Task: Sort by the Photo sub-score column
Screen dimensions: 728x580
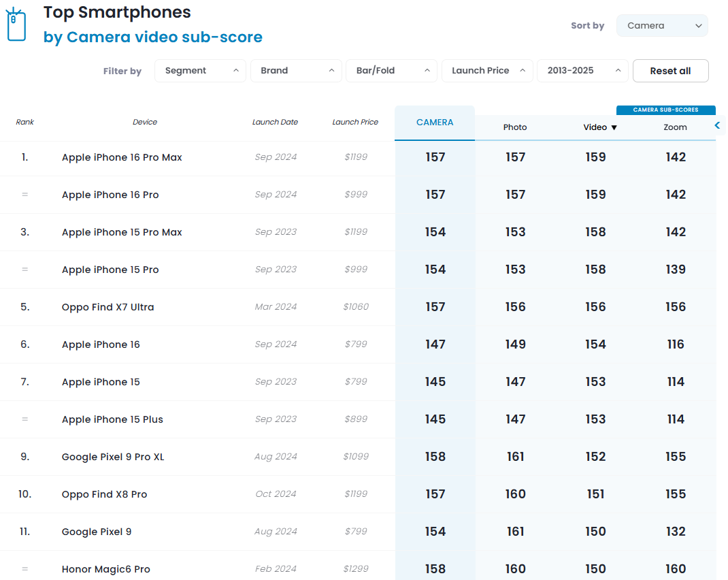Action: (x=515, y=127)
